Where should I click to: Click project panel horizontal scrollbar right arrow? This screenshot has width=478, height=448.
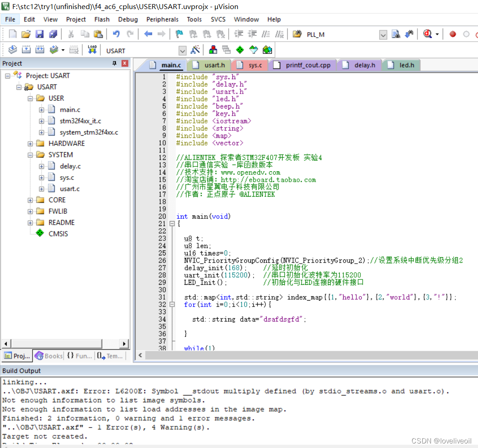124,344
